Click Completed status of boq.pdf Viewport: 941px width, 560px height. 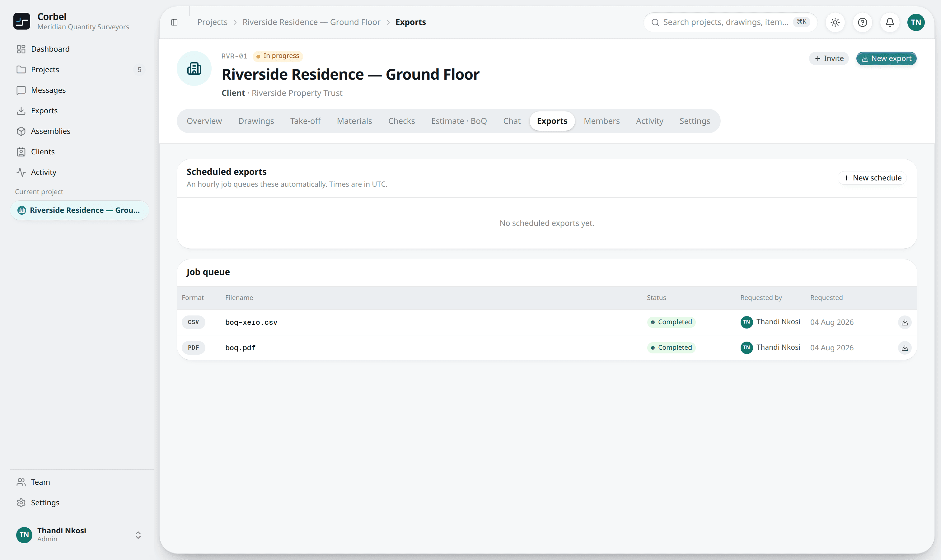(671, 348)
